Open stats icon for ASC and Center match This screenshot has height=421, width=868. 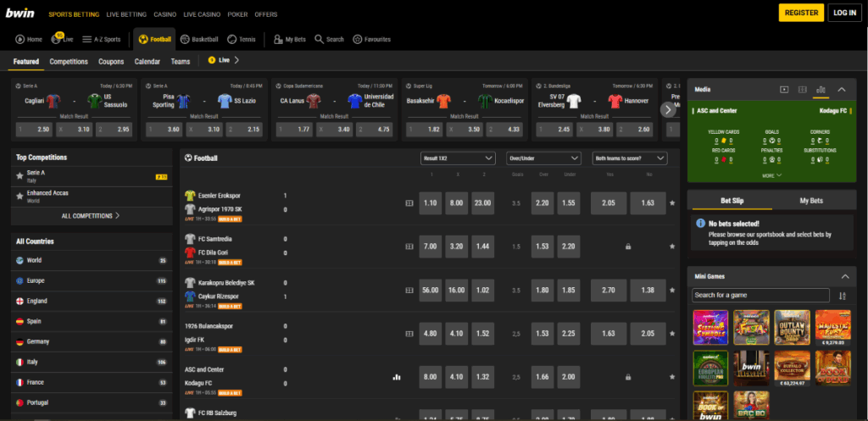point(397,377)
